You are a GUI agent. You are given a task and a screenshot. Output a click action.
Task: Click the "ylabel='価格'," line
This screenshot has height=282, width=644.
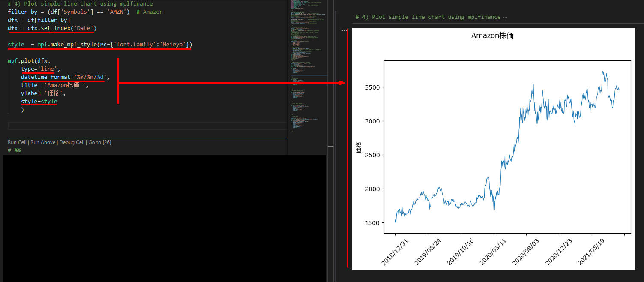pos(43,93)
